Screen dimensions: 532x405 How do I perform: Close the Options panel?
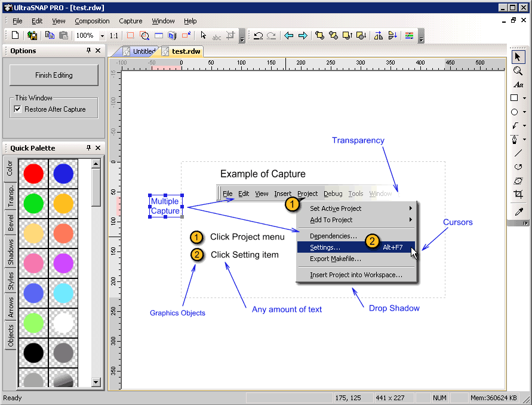click(98, 51)
